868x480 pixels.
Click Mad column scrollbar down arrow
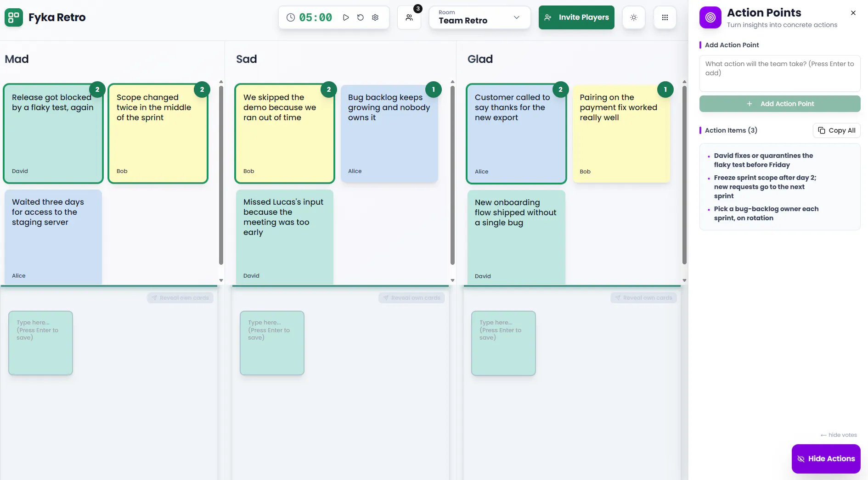(221, 280)
